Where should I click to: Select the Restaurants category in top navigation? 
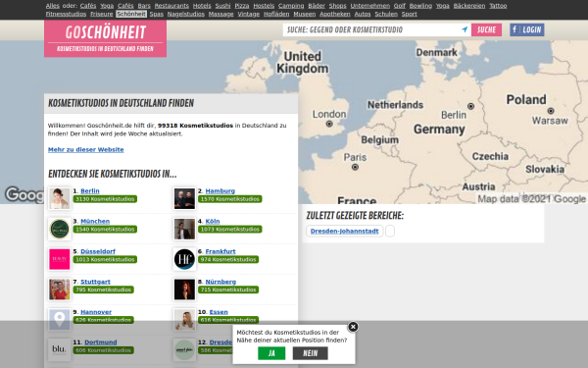click(171, 6)
